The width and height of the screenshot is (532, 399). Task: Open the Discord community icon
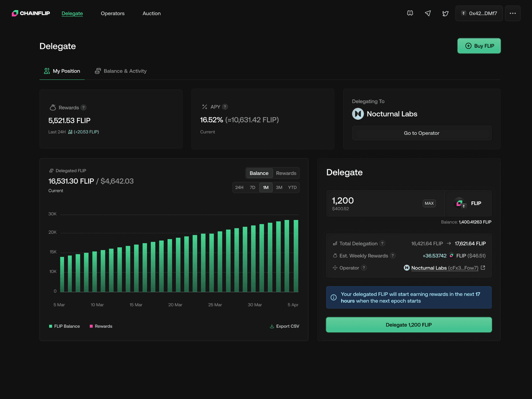tap(410, 13)
